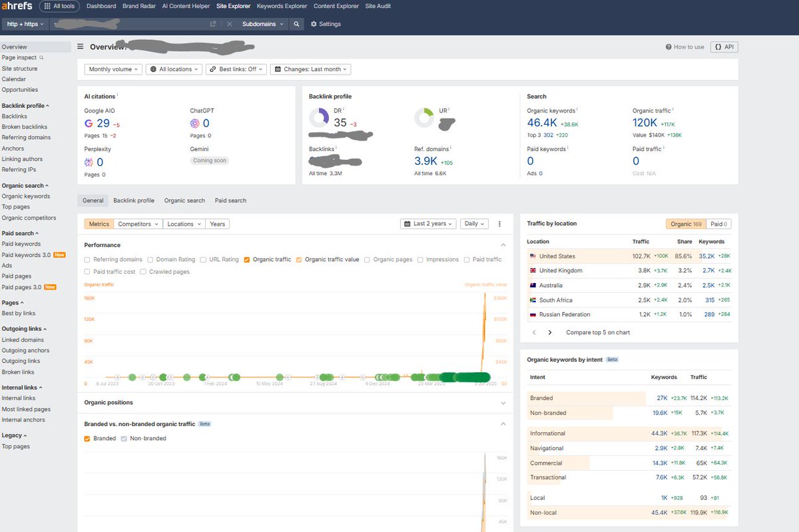Click the United States flag icon
Viewport: 799px width, 532px height.
[533, 256]
